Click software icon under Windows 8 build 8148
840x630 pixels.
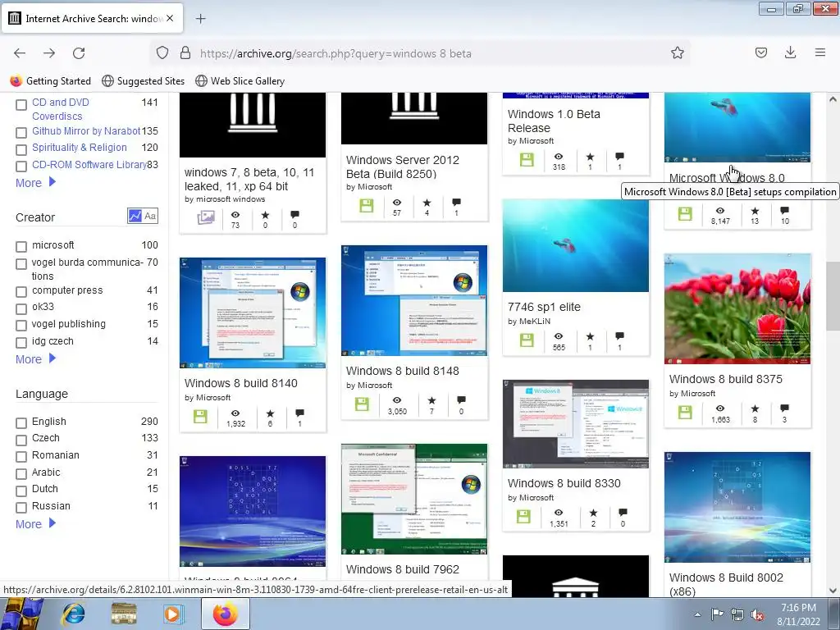coord(362,404)
